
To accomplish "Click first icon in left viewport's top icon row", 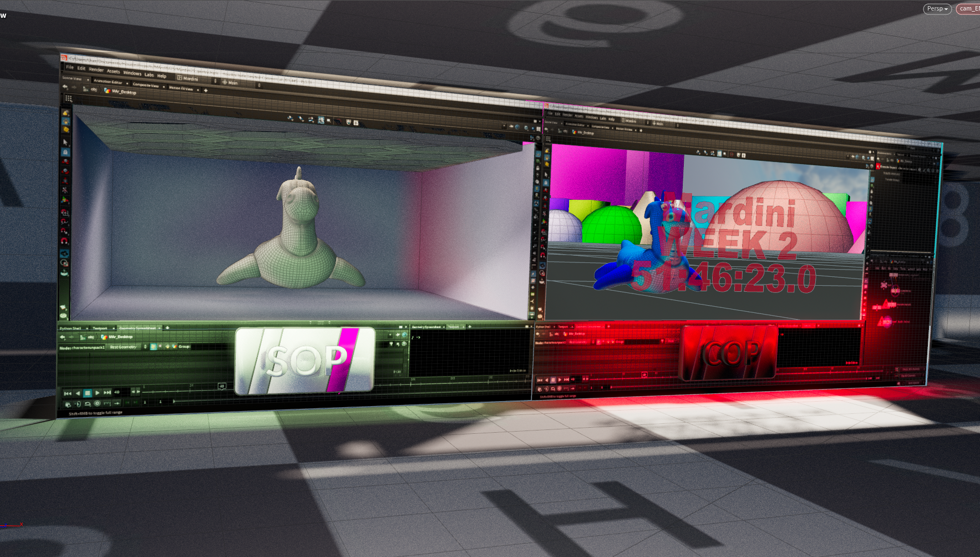I will (290, 118).
